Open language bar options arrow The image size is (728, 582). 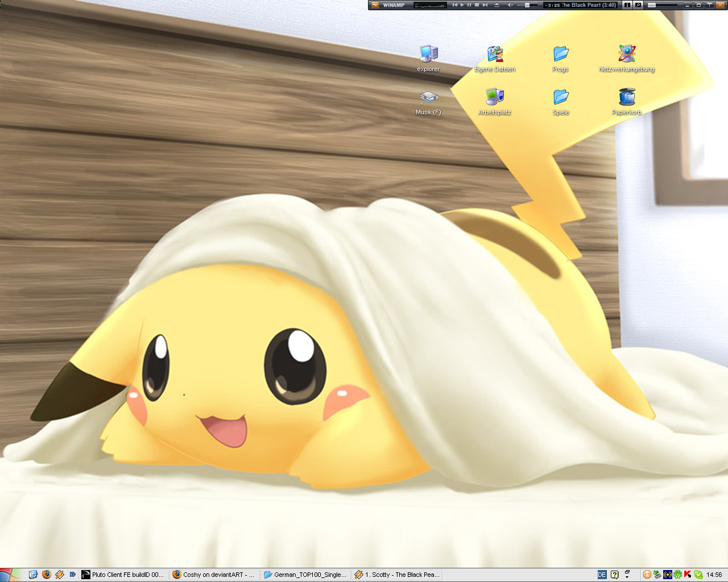(x=627, y=577)
